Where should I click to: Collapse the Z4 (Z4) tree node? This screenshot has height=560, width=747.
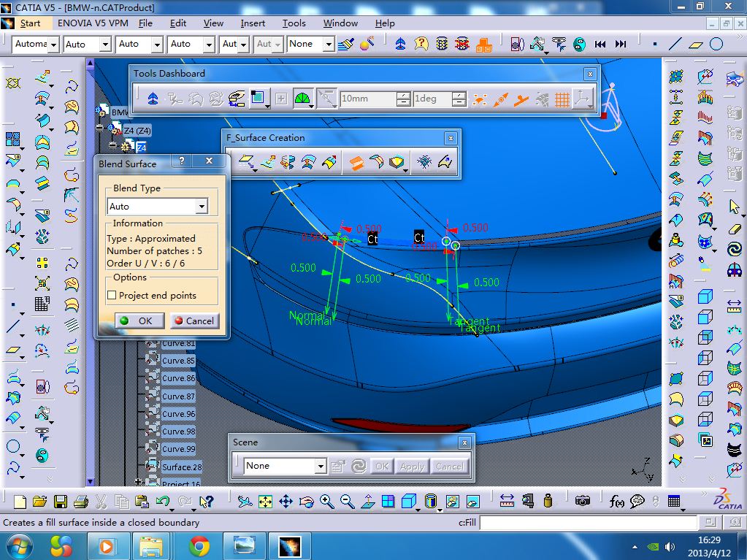(99, 128)
